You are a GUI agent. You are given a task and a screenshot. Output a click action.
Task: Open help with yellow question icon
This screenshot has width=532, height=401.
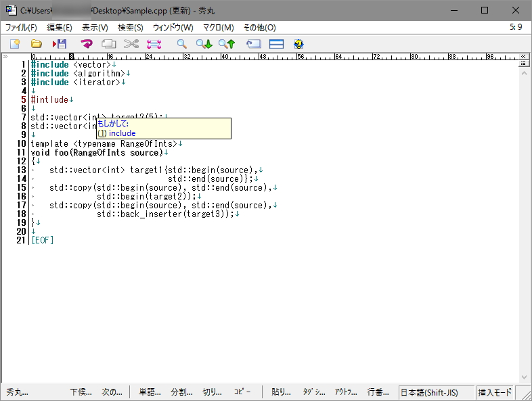298,44
